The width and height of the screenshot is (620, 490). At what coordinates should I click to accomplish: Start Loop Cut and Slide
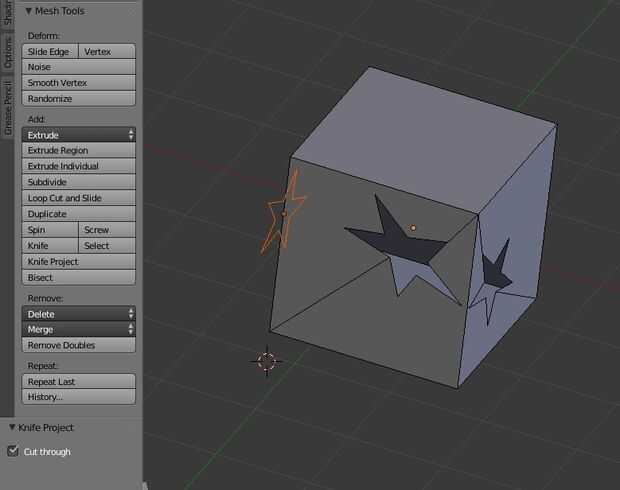coord(79,198)
